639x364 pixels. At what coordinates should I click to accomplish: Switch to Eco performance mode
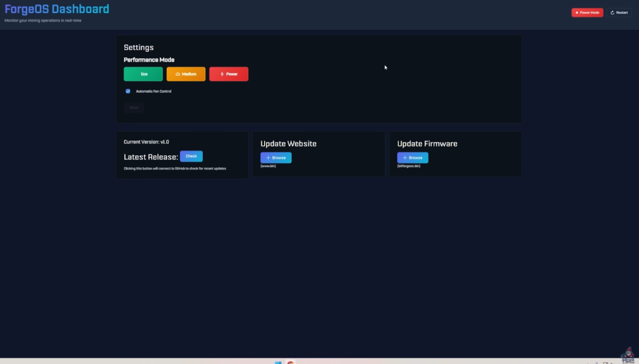[144, 74]
